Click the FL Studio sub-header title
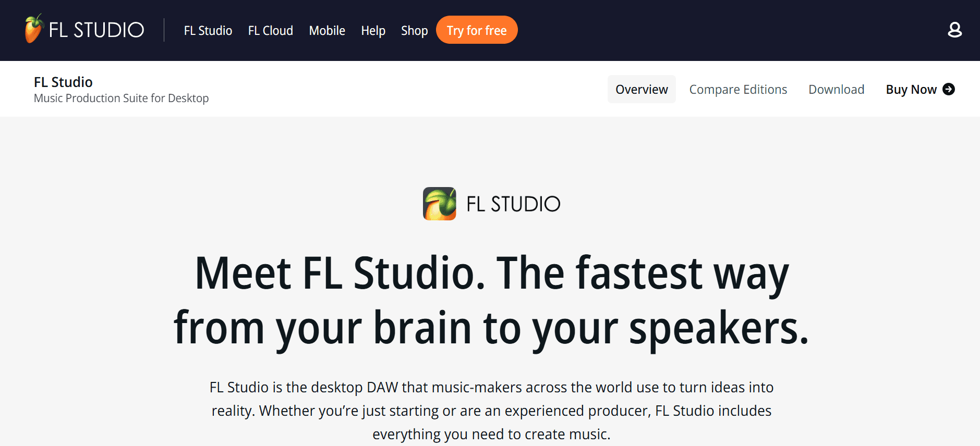The width and height of the screenshot is (980, 446). pos(63,82)
